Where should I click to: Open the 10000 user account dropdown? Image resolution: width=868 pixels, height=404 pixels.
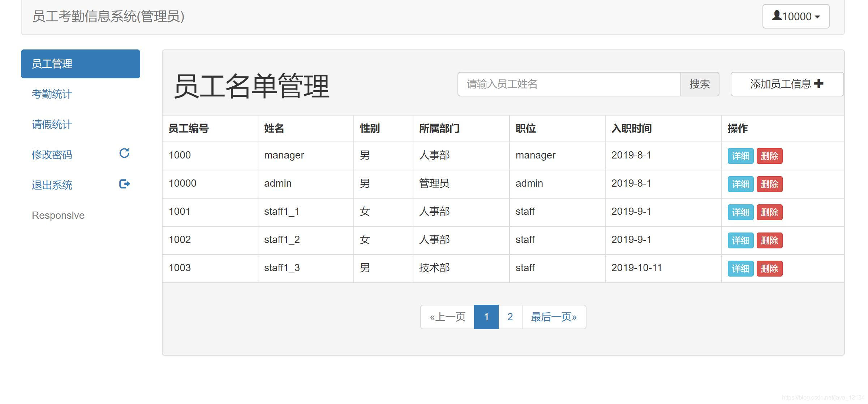pos(795,16)
